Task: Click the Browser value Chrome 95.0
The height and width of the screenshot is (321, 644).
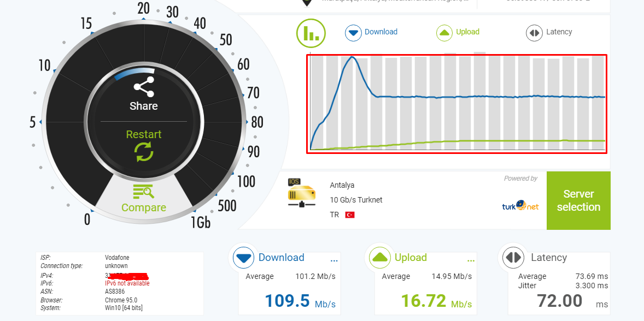Action: point(121,300)
